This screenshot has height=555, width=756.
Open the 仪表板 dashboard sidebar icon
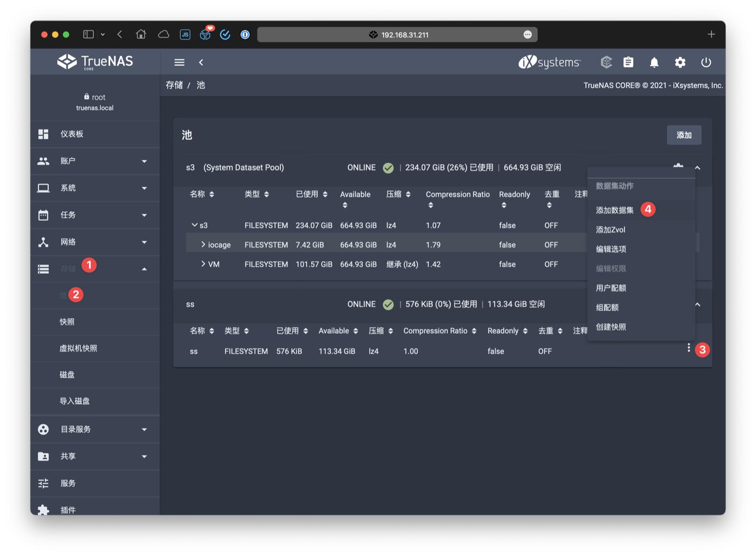(43, 134)
